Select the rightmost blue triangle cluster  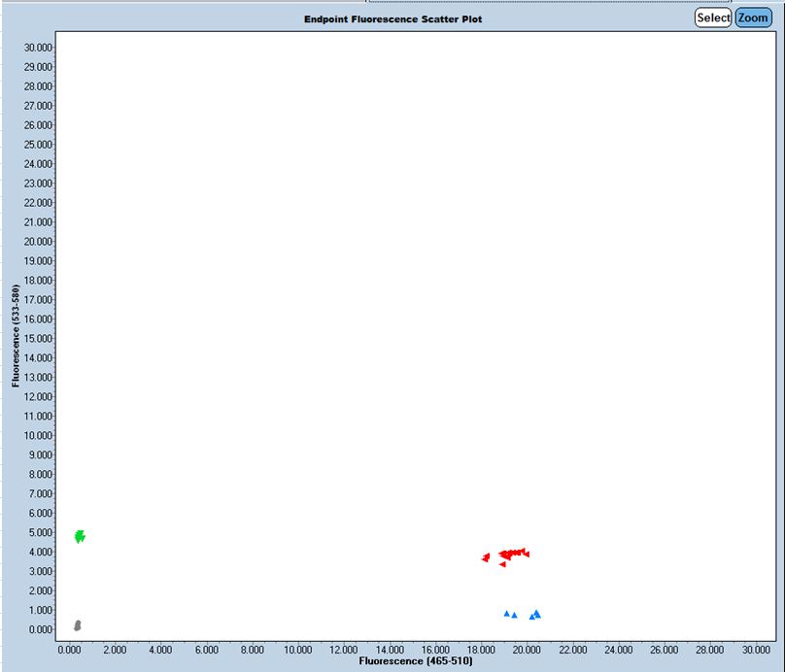(x=534, y=615)
